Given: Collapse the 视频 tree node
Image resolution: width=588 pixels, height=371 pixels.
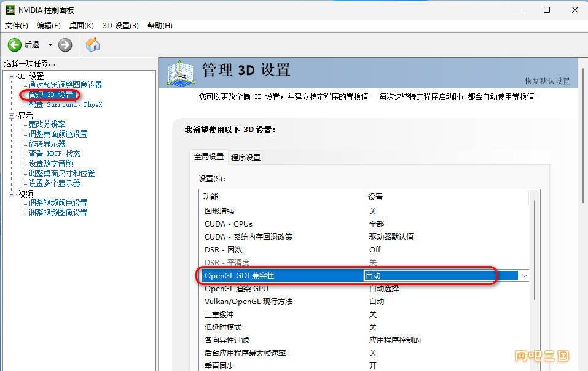Looking at the screenshot, I should click(x=11, y=194).
